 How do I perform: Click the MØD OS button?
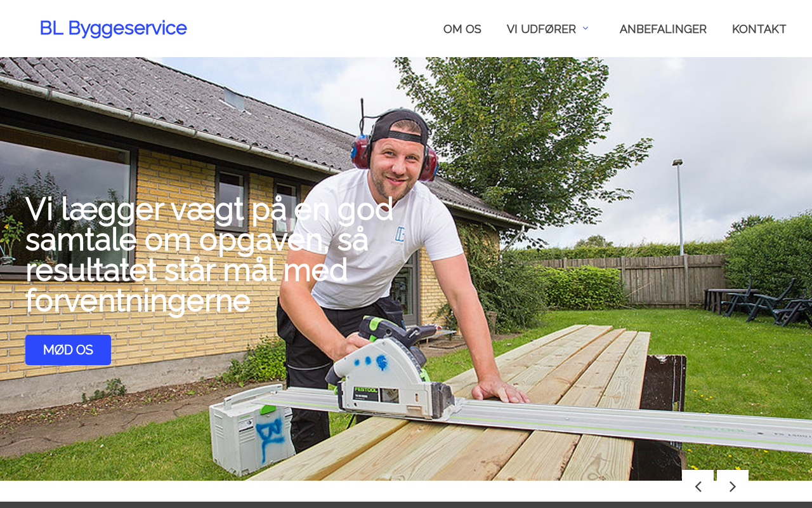68,350
